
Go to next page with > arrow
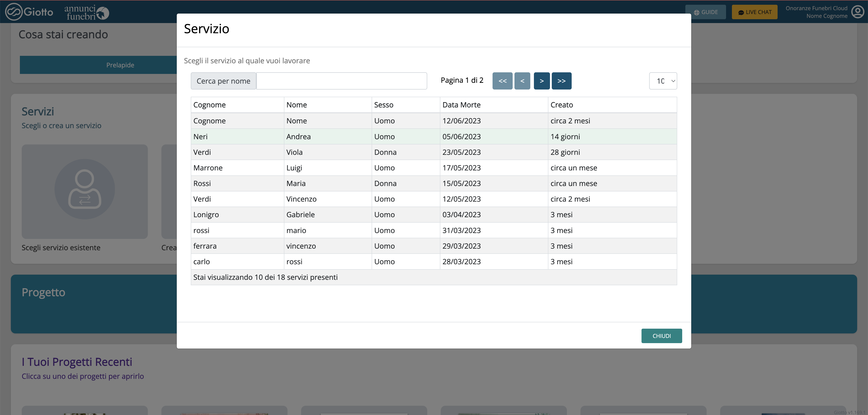tap(542, 81)
